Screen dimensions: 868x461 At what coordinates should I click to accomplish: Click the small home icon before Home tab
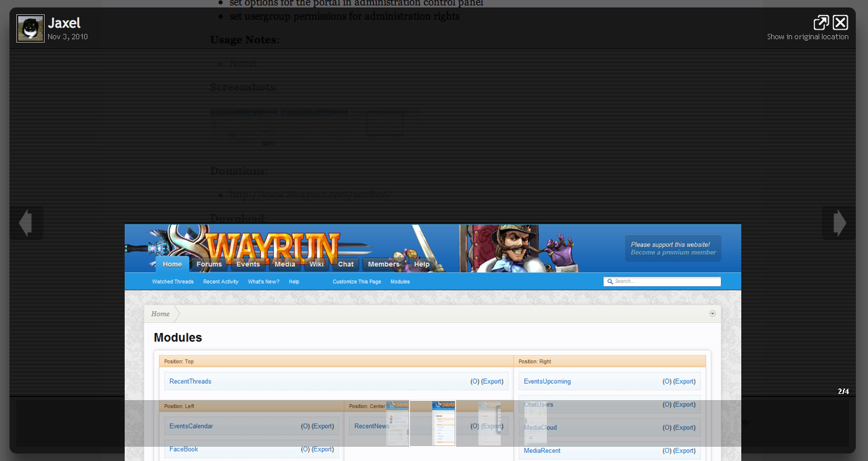(x=152, y=264)
